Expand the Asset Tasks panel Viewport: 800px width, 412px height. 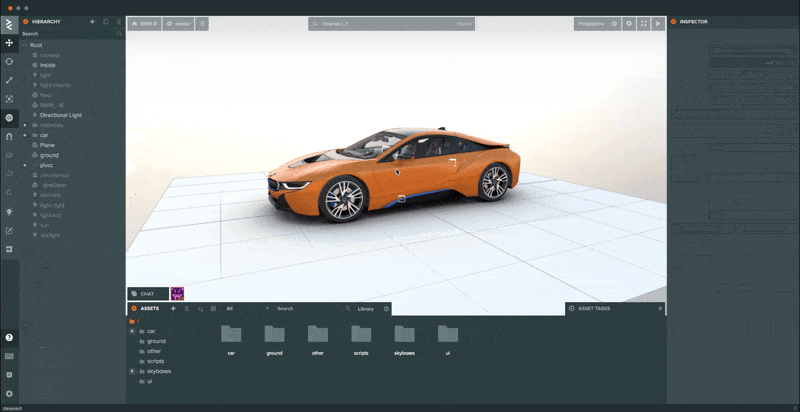pyautogui.click(x=614, y=308)
